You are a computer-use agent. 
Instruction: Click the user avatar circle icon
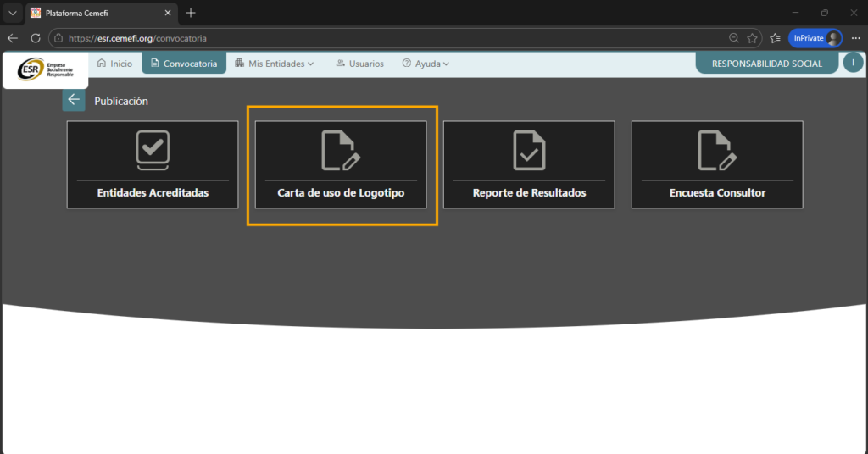(853, 63)
